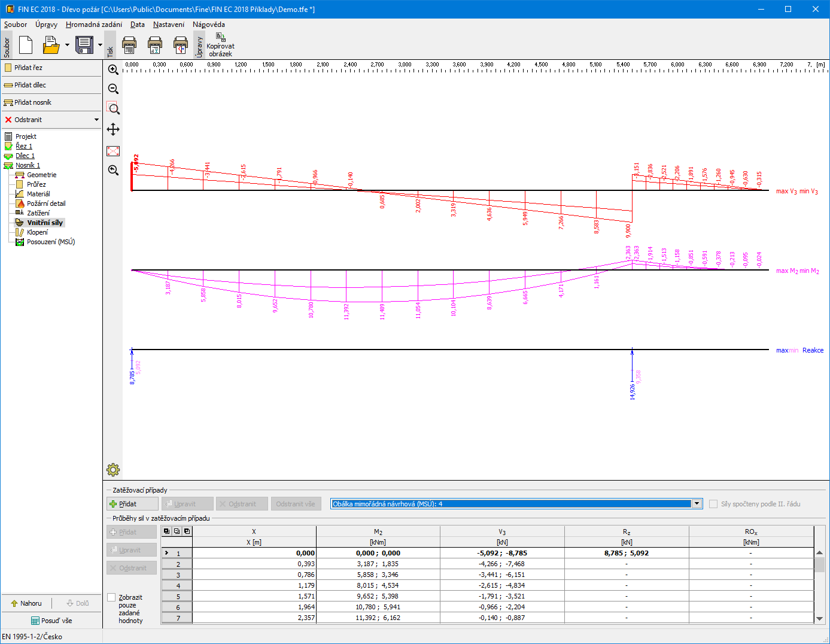Screen dimensions: 830x644
Task: Click the third printer icon for picture print
Action: pos(181,45)
